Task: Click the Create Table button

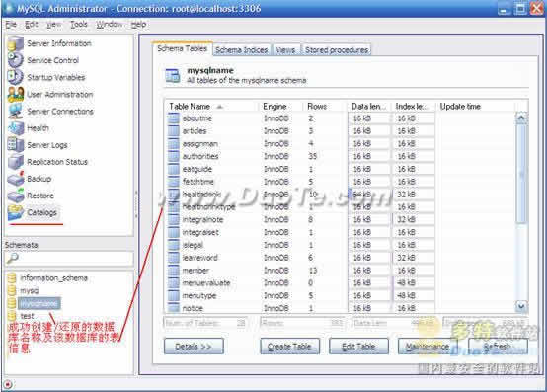Action: 290,347
